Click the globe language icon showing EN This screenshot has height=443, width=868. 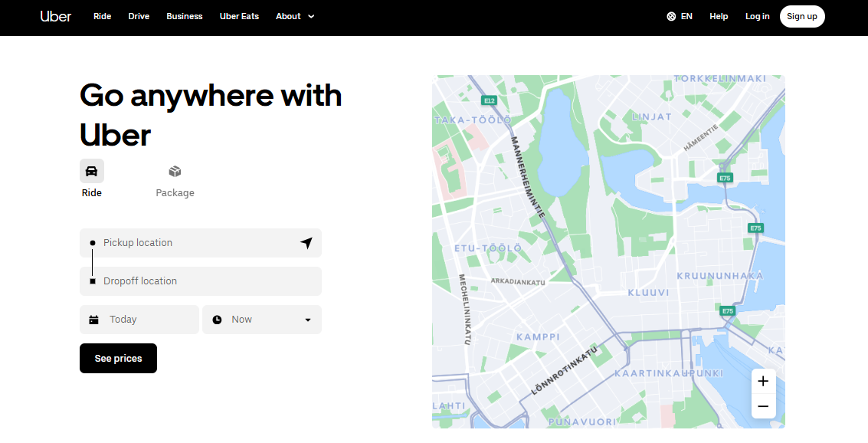[670, 16]
